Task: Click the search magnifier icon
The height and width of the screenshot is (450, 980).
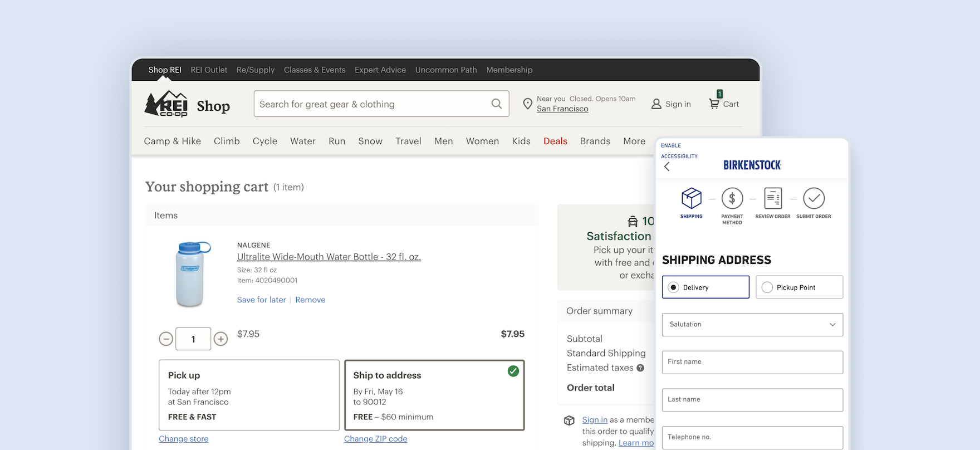Action: [x=496, y=104]
